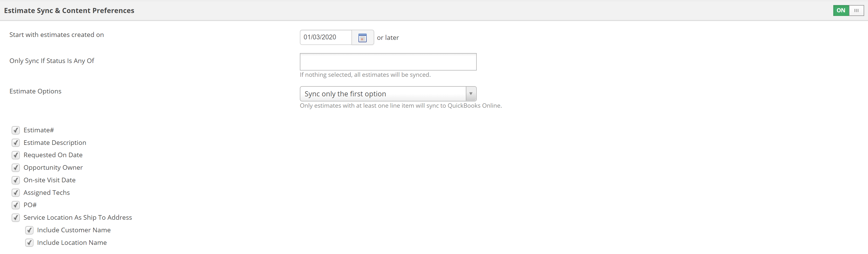
Task: Open the Estimate Options dropdown arrow
Action: tap(471, 94)
